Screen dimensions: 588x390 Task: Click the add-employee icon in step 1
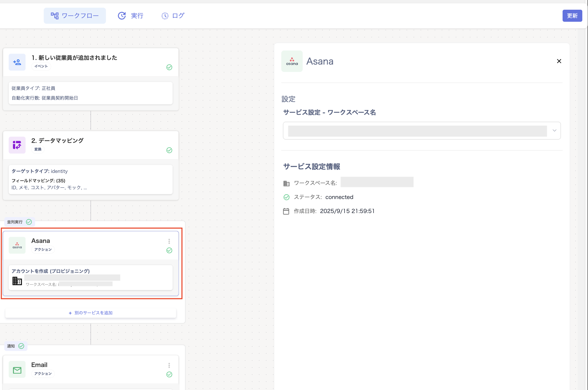pyautogui.click(x=17, y=62)
